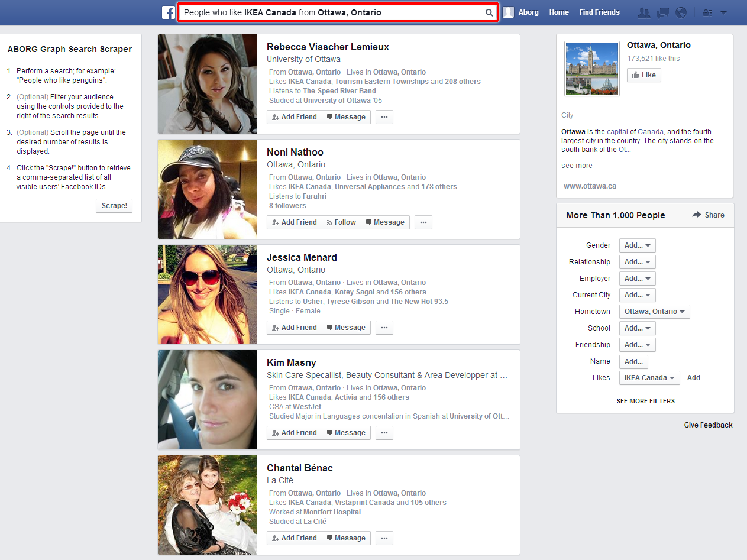Open Gender filter dropdown
747x560 pixels.
pos(638,245)
